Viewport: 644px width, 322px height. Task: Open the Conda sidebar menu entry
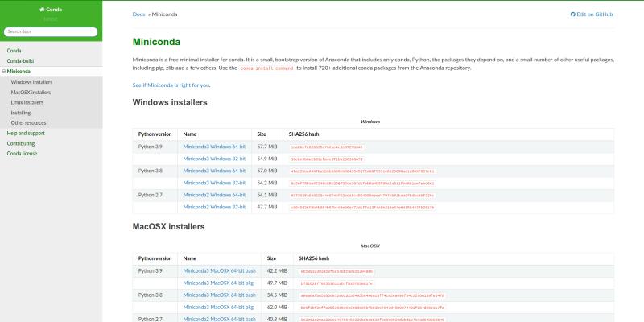click(14, 51)
